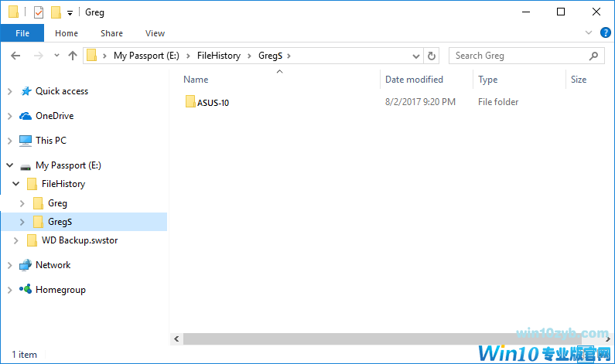
Task: Open the File menu tab
Action: pyautogui.click(x=22, y=33)
